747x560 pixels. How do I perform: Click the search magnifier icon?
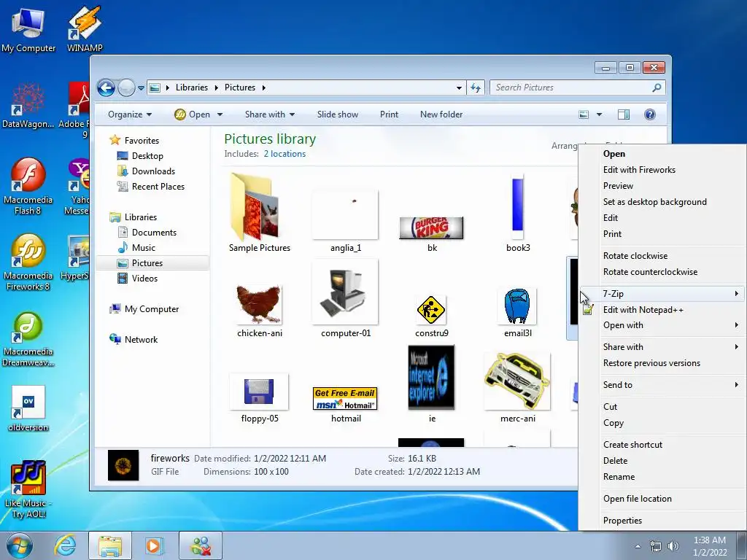[x=657, y=87]
